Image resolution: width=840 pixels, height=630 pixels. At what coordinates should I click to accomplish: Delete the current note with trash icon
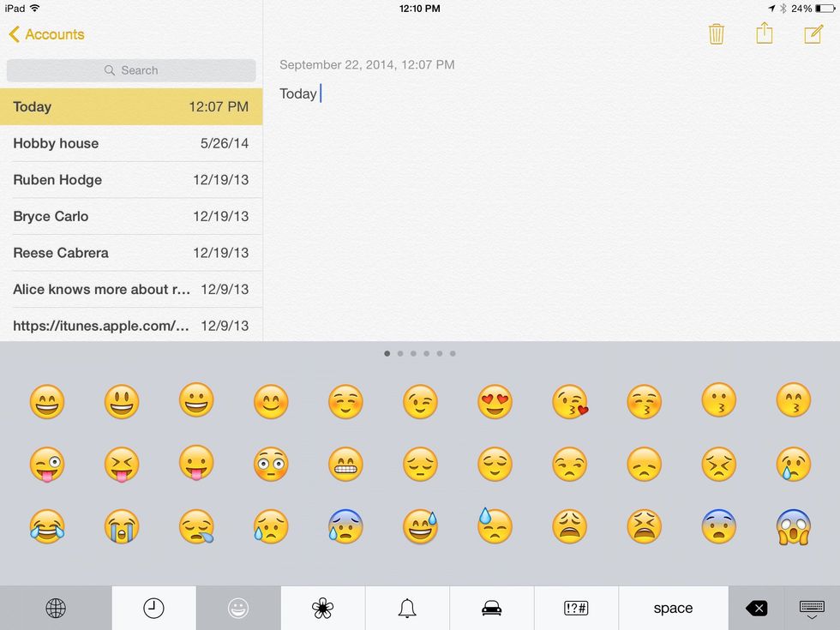[x=717, y=34]
